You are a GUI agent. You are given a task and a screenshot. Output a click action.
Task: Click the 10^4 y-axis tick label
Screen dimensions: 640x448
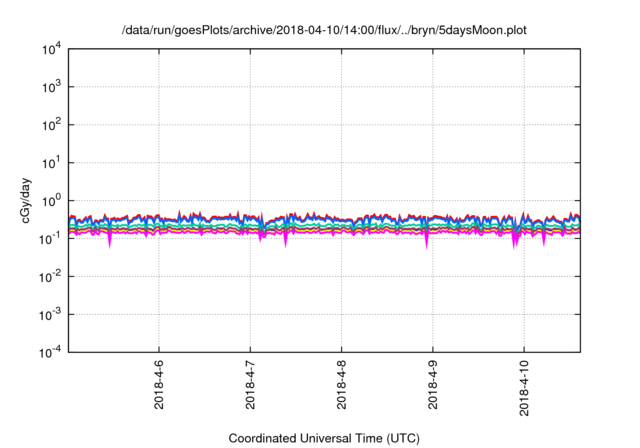[x=50, y=49]
